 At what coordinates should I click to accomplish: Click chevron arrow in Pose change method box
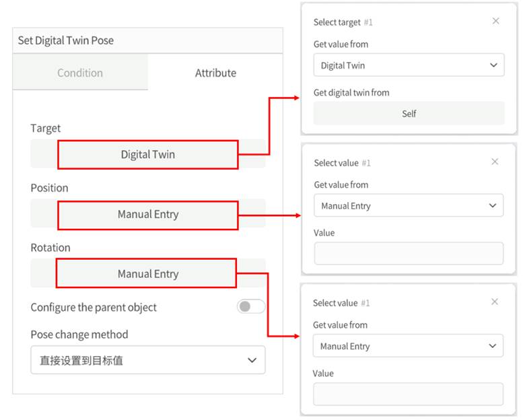point(252,360)
